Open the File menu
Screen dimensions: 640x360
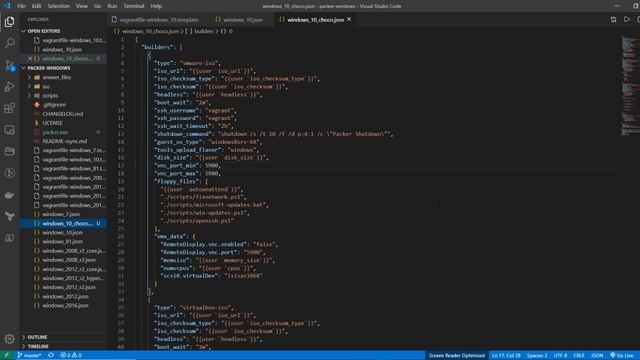[x=21, y=6]
